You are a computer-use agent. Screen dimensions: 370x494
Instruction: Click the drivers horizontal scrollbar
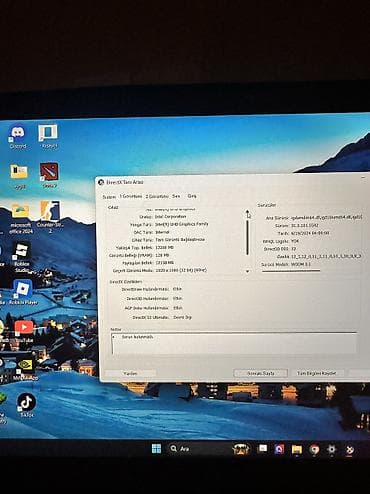pos(291,271)
